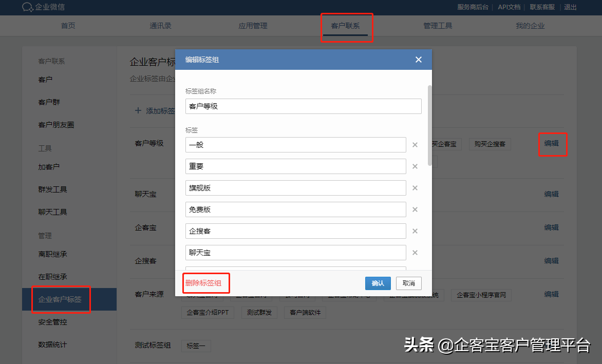Open the 通讯录 tab
This screenshot has width=602, height=364.
coord(160,26)
